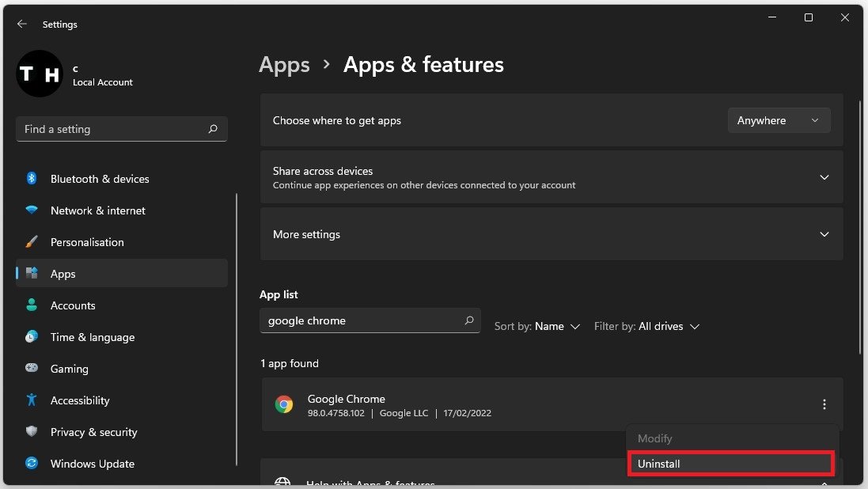Open the Privacy & security shield icon
Viewport: 868px width, 489px height.
32,432
